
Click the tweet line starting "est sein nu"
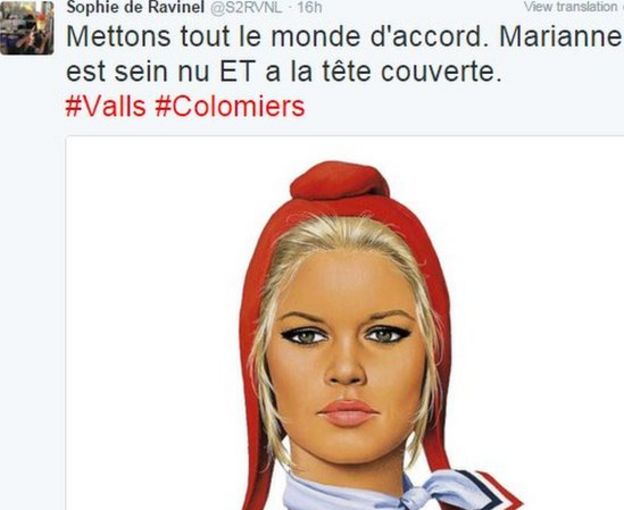tap(283, 72)
